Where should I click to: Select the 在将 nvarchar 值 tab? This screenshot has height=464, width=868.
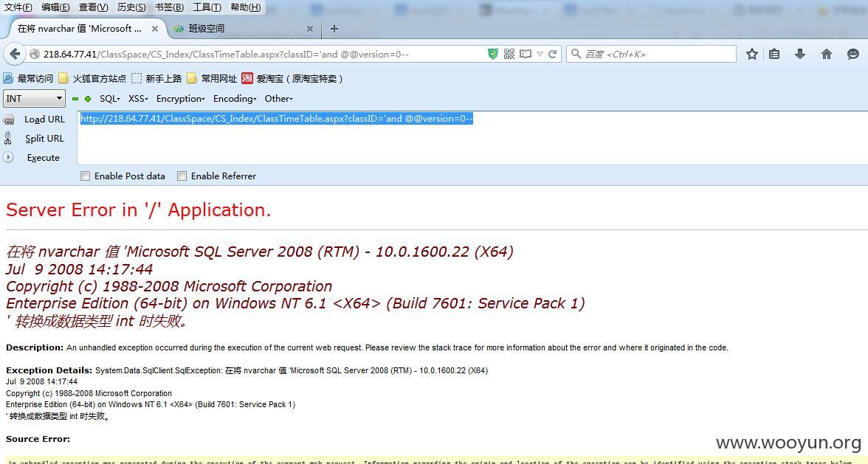[84, 29]
